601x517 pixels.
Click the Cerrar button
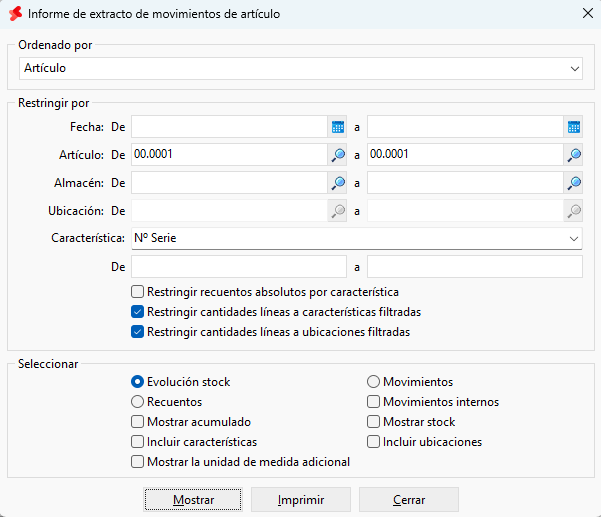pos(409,500)
